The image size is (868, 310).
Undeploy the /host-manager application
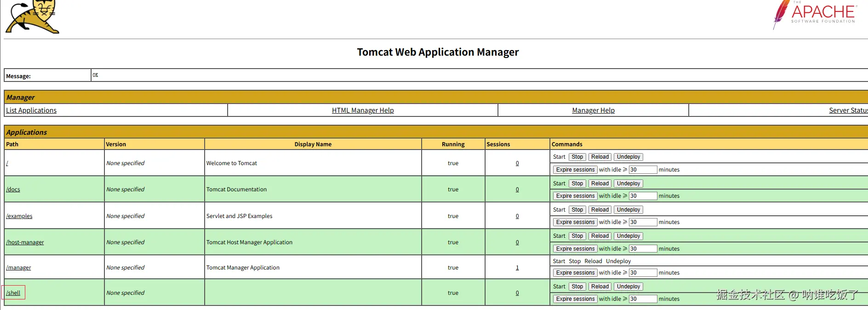(628, 236)
